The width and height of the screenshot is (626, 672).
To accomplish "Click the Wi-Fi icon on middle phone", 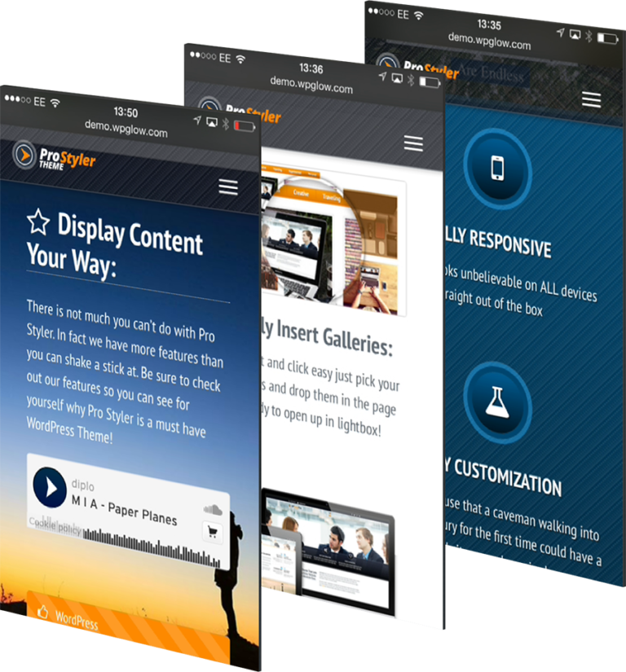I will coord(241,59).
